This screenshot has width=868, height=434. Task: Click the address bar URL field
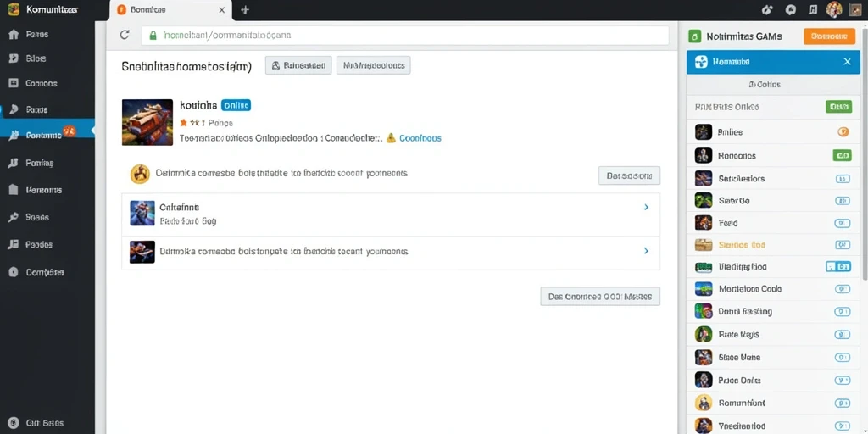point(405,35)
